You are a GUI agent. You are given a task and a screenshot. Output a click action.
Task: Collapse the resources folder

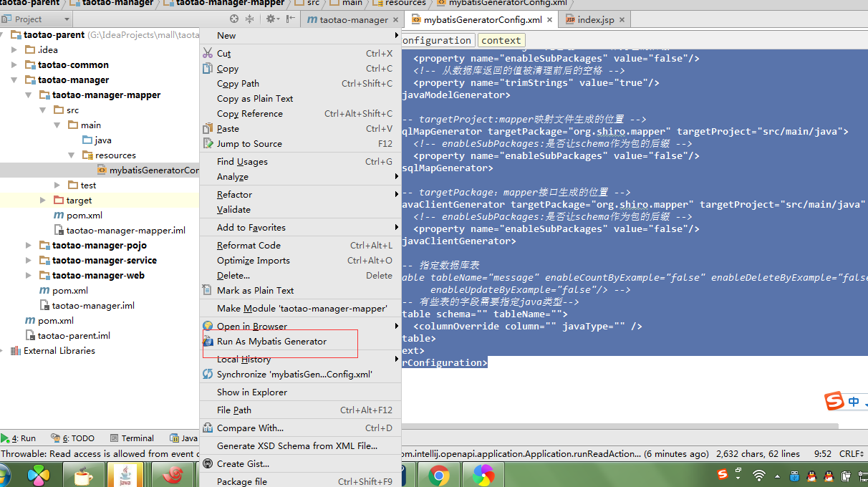coord(72,155)
